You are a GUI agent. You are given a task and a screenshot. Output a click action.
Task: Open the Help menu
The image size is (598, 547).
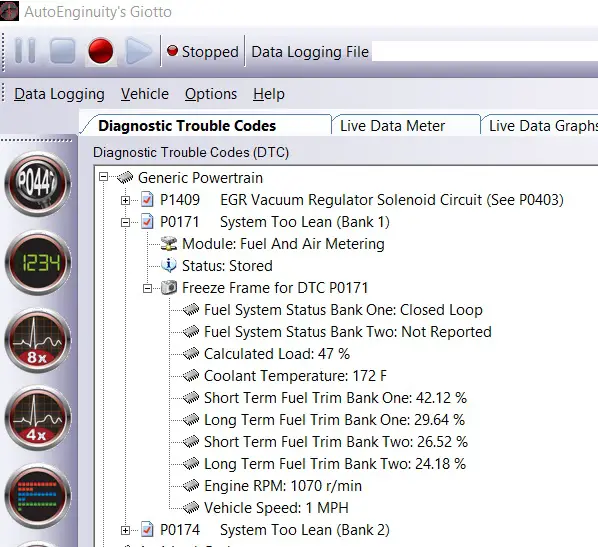(269, 94)
